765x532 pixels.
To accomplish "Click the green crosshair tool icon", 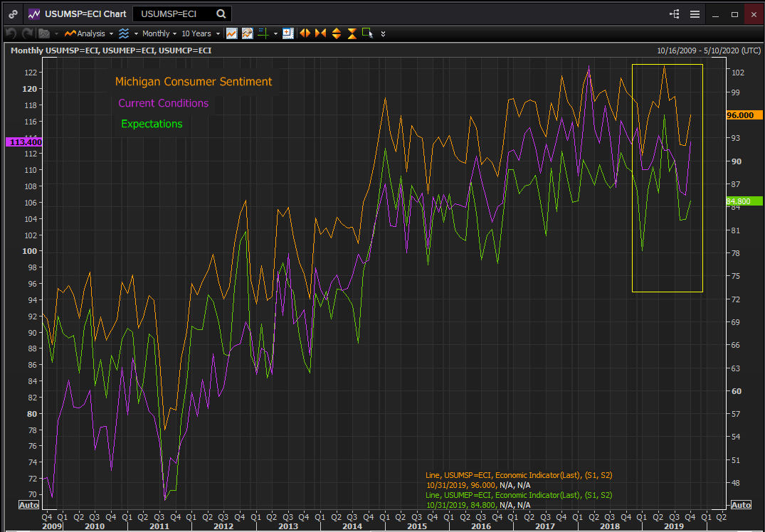I will (x=262, y=33).
